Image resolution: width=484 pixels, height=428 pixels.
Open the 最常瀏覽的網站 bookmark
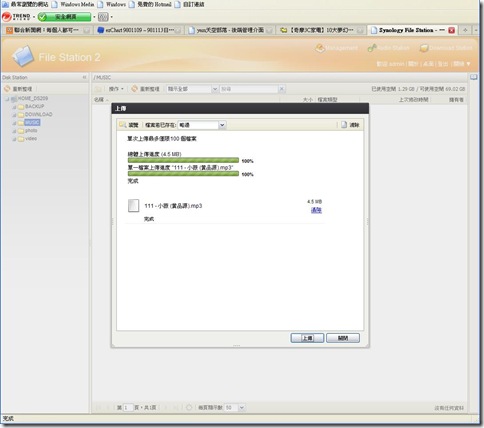(x=25, y=4)
